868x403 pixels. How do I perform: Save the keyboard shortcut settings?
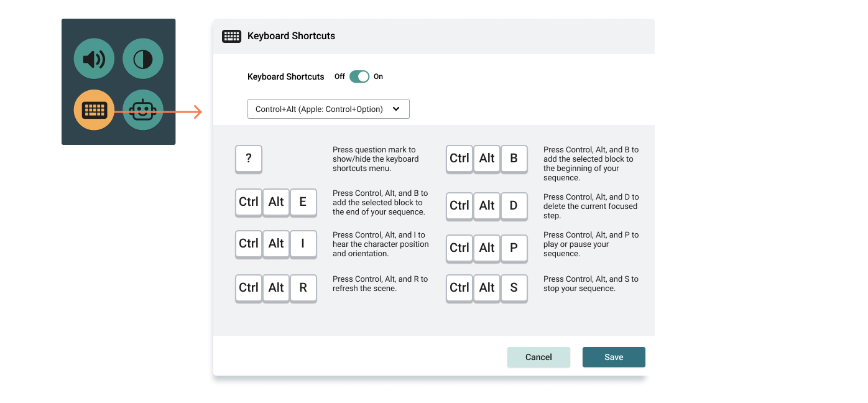tap(614, 357)
